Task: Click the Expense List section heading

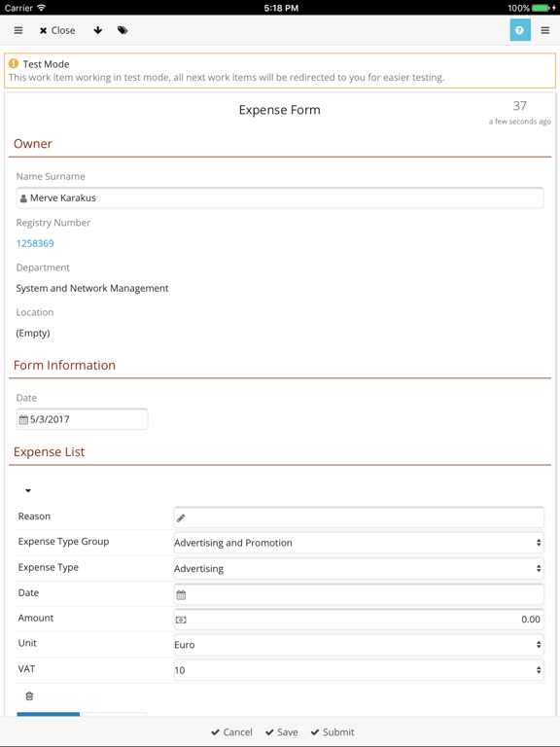Action: click(x=49, y=451)
